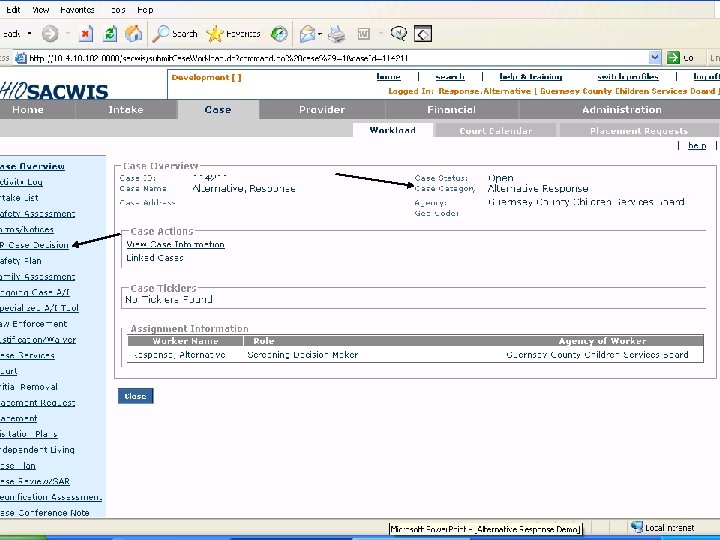Open the Mail button dropdown arrow
This screenshot has height=540, width=720.
(320, 34)
